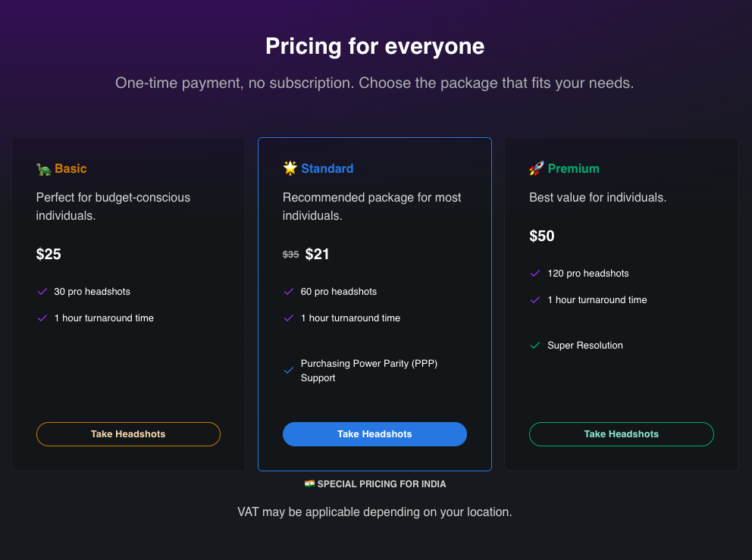Click the checkmark beside Premium's turnaround time
This screenshot has width=752, height=560.
pyautogui.click(x=534, y=299)
